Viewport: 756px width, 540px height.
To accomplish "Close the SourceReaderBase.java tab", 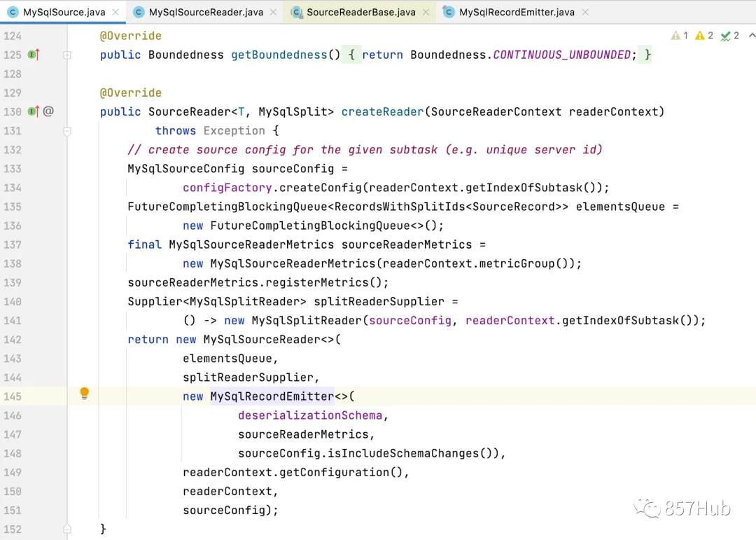I will click(x=426, y=12).
